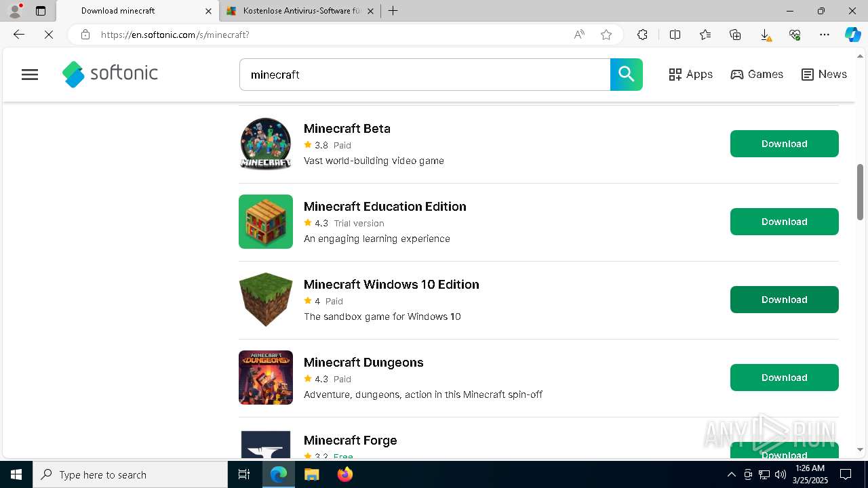Open the Collections icon
This screenshot has width=868, height=488.
click(x=735, y=35)
